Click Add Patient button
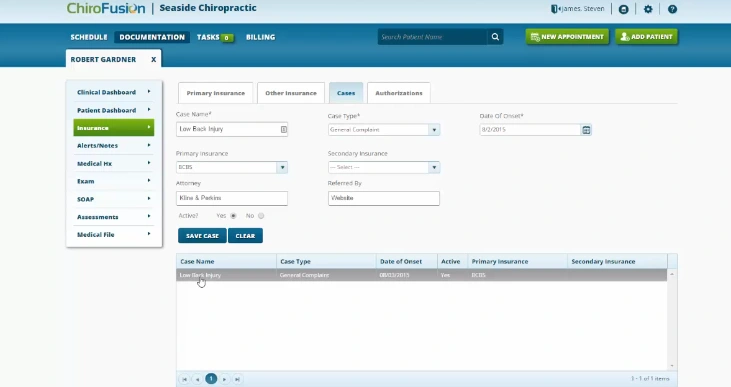The image size is (731, 387). click(647, 37)
